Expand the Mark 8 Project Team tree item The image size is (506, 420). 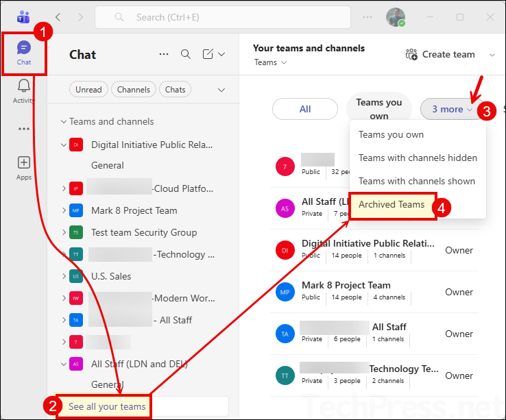64,211
